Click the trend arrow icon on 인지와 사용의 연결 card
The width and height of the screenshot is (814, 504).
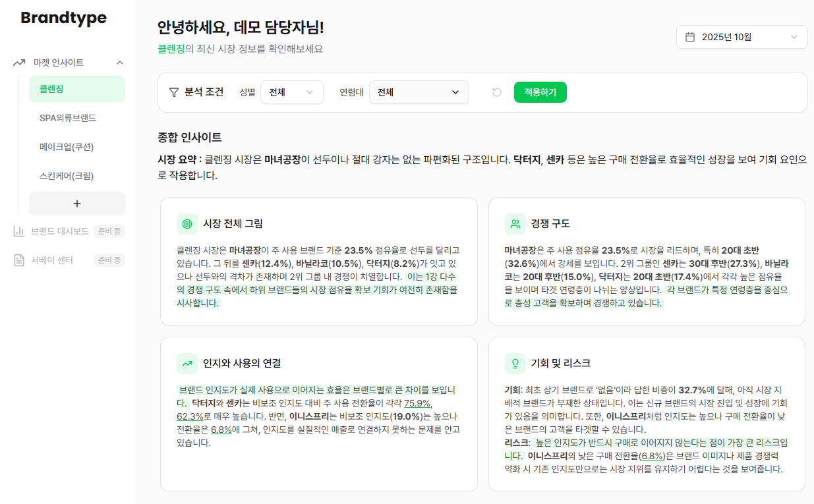187,363
